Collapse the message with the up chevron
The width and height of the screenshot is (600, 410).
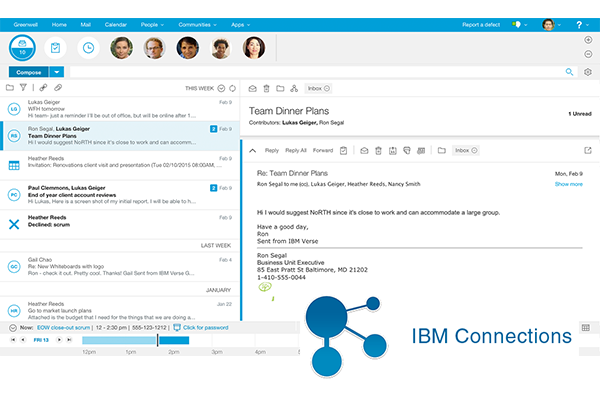tap(253, 150)
